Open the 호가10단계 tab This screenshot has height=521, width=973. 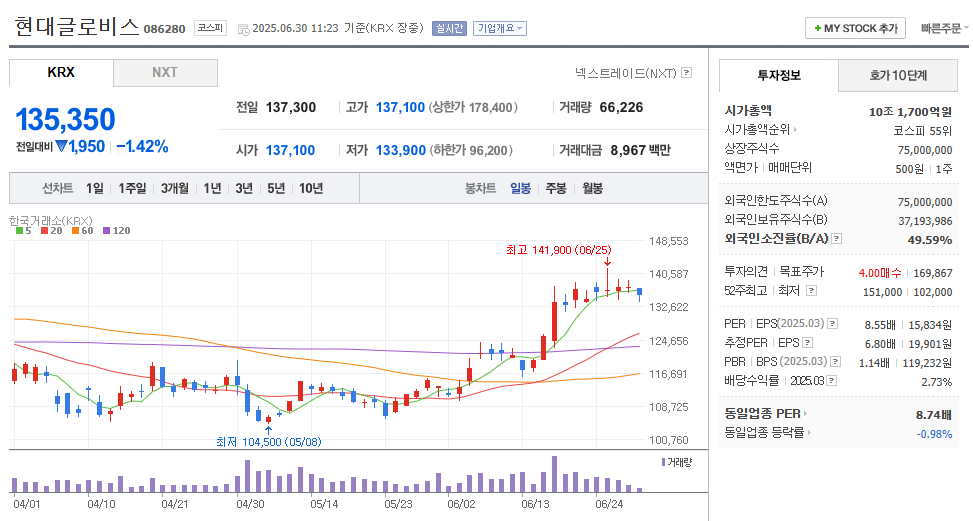pos(898,76)
